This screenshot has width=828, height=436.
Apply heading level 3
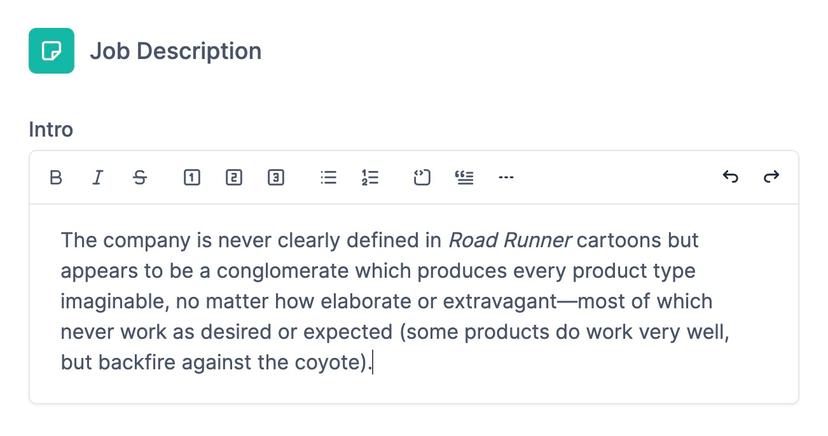[276, 177]
